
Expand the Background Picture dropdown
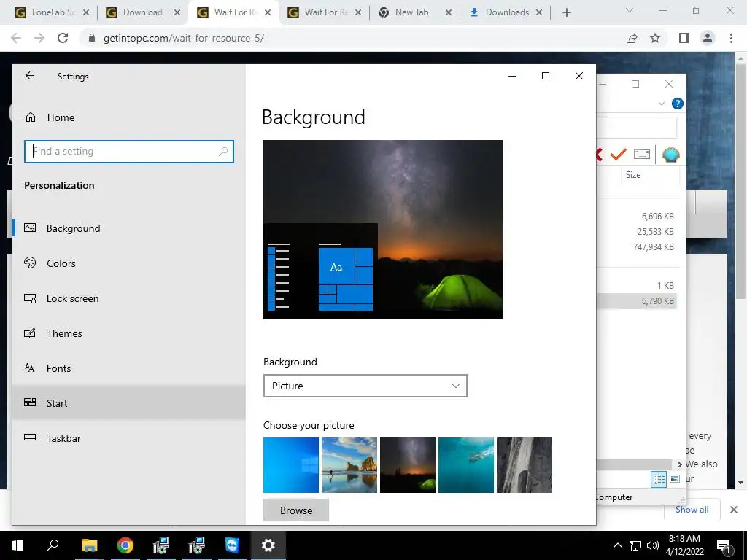tap(365, 386)
